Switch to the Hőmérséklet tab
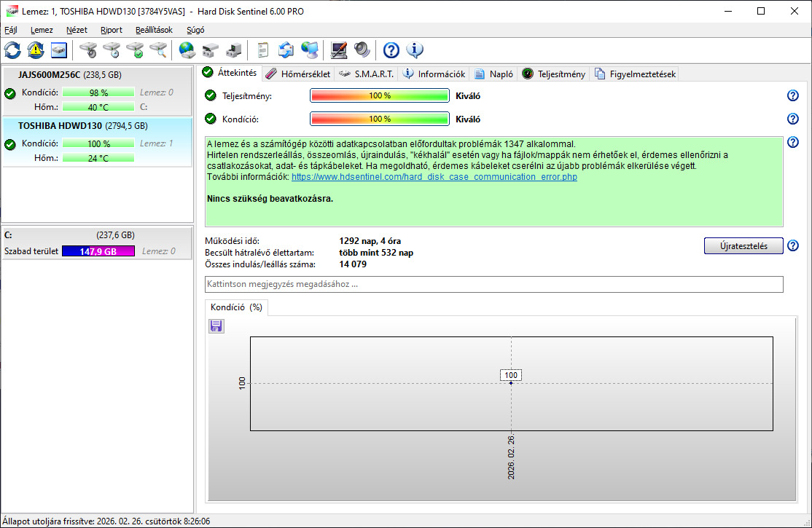Viewport: 812px width, 528px height. pyautogui.click(x=297, y=74)
